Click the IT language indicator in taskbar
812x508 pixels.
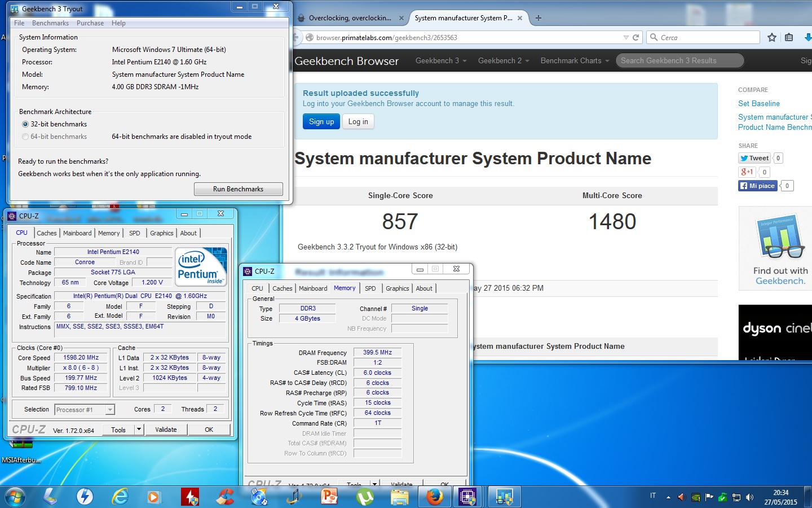pyautogui.click(x=653, y=496)
